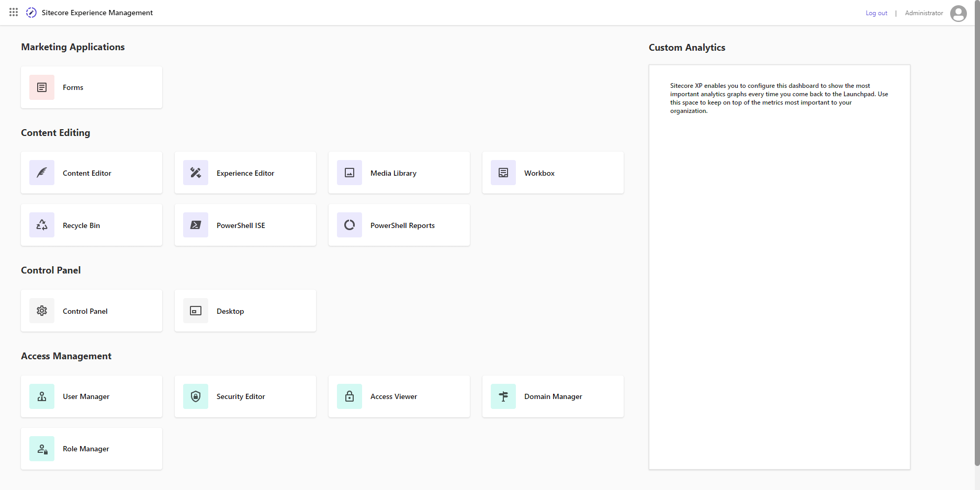Click the PowerShell Reports icon
This screenshot has width=980, height=490.
(350, 225)
